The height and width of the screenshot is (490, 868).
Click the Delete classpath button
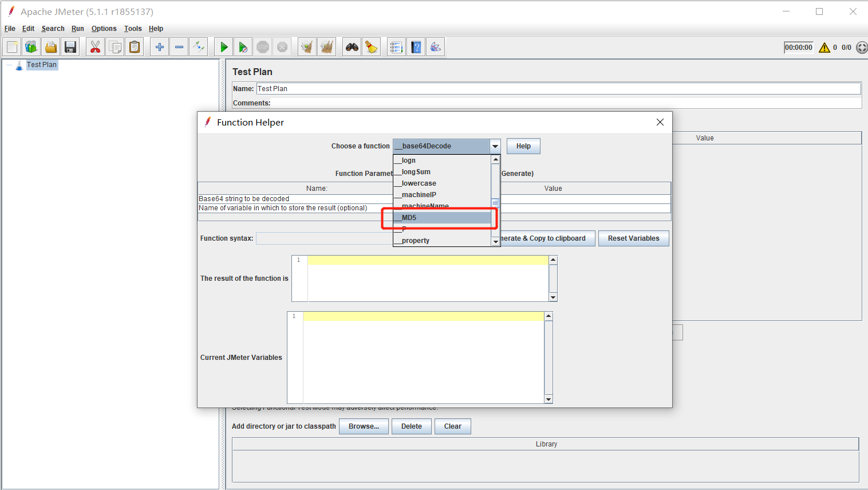[412, 426]
